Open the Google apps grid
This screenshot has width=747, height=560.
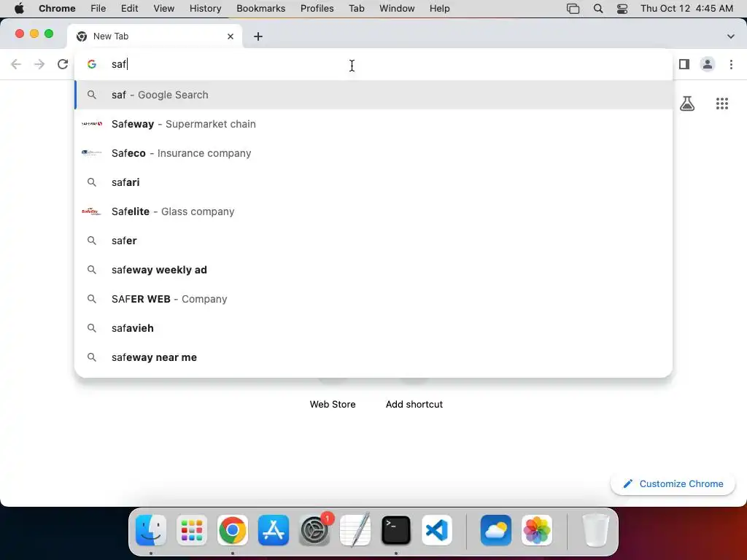pyautogui.click(x=722, y=104)
